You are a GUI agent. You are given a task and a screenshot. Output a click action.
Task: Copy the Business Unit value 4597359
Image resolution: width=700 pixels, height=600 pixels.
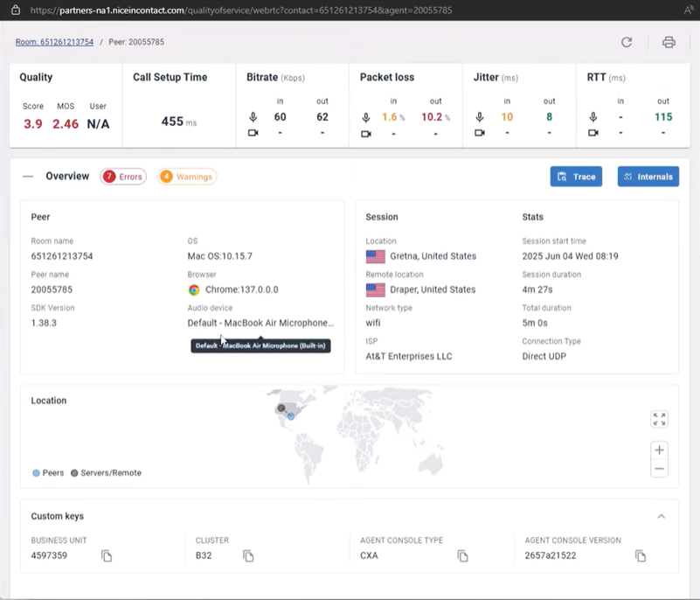pyautogui.click(x=107, y=556)
